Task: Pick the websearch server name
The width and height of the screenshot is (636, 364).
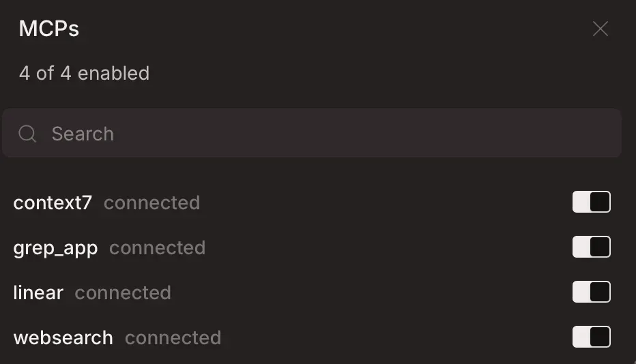Action: click(x=63, y=338)
